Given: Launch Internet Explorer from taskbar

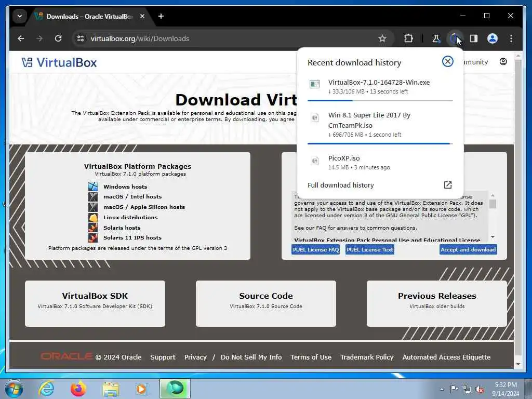Looking at the screenshot, I should point(46,389).
